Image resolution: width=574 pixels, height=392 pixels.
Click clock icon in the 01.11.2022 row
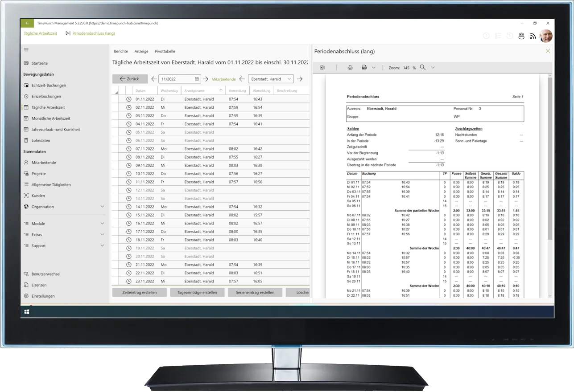129,99
